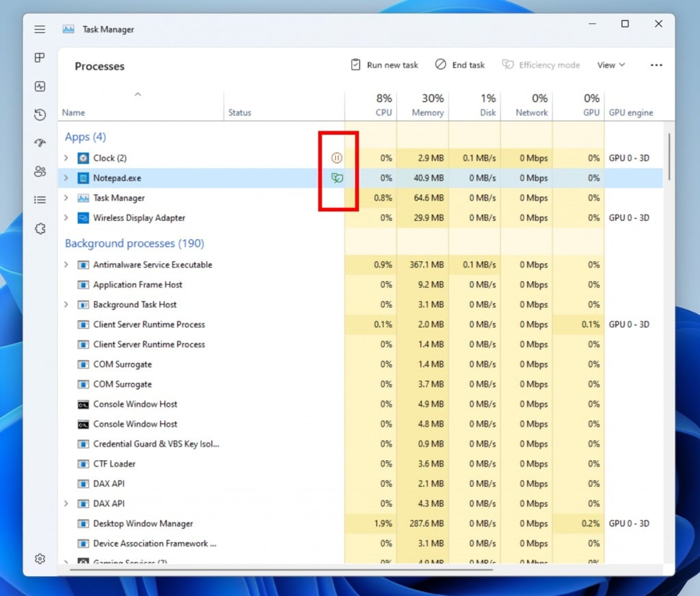Click the Clock app icon

83,158
